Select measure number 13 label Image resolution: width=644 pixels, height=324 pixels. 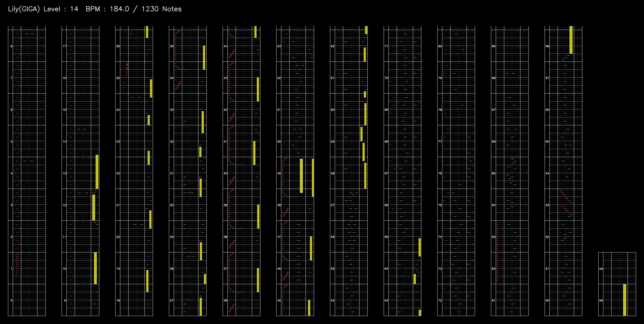tap(64, 173)
